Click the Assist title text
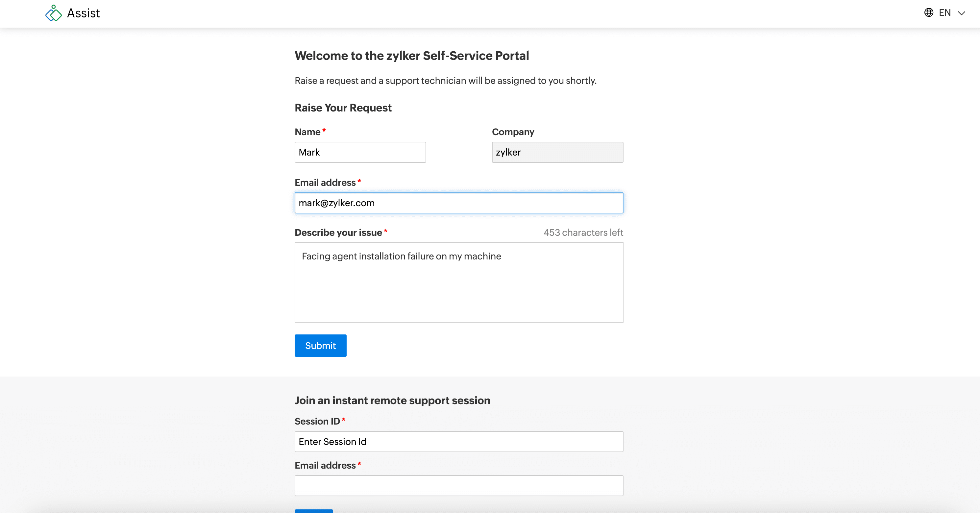The image size is (980, 513). [x=83, y=13]
